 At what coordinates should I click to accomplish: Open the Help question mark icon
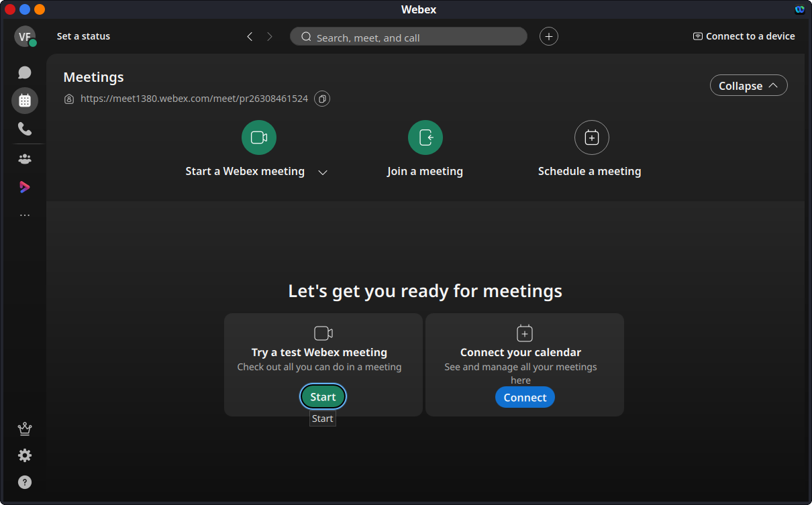[25, 482]
